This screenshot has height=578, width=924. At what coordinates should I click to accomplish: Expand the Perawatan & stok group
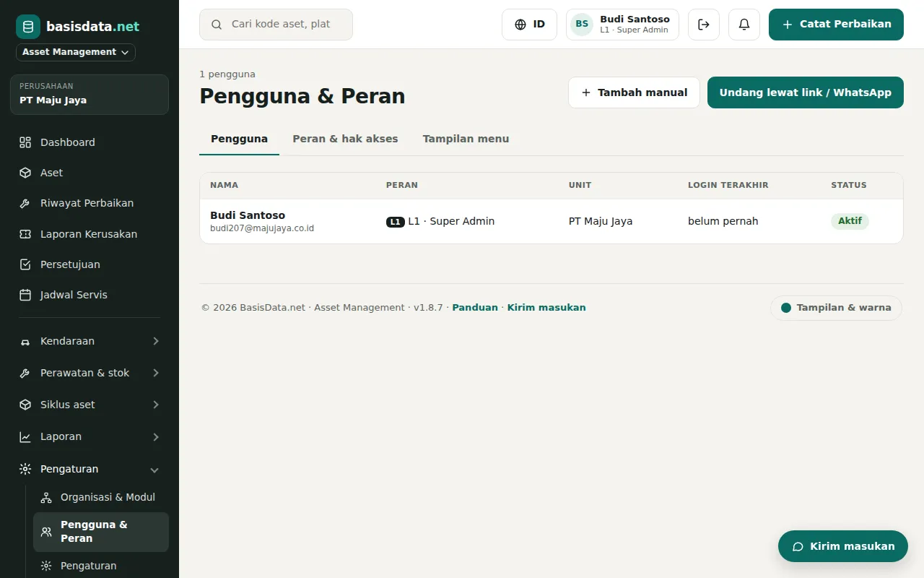tap(90, 373)
